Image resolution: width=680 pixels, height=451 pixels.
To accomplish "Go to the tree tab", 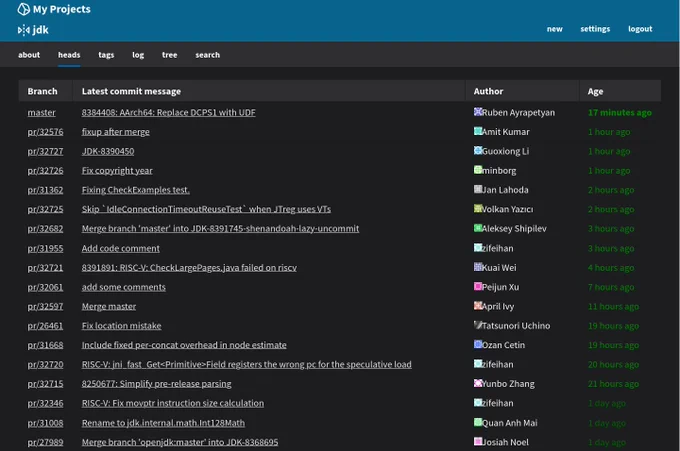I will point(170,55).
